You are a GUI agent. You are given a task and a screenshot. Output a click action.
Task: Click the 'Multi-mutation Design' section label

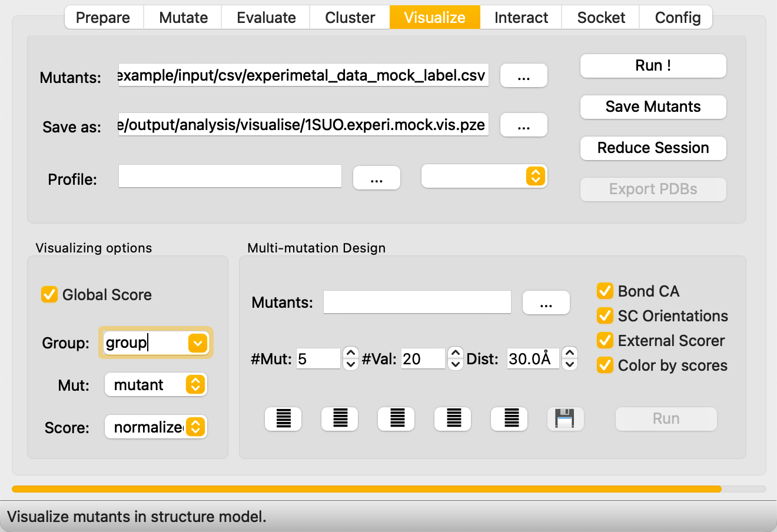tap(317, 248)
